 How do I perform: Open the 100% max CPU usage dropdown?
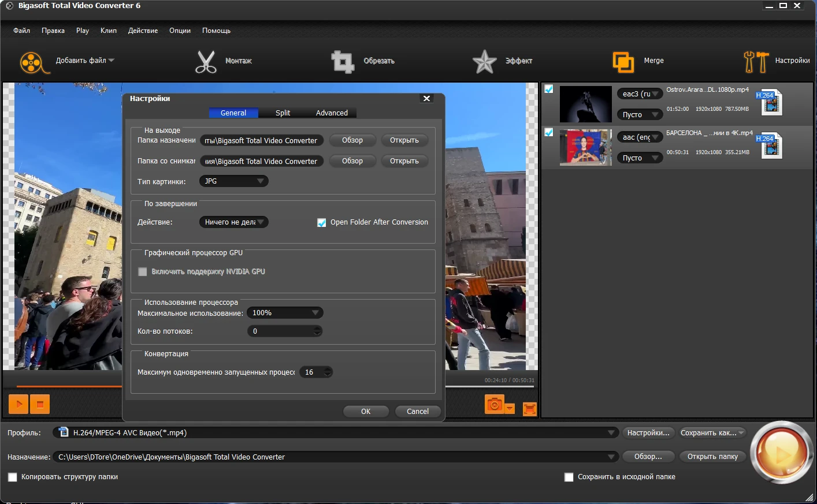point(285,313)
